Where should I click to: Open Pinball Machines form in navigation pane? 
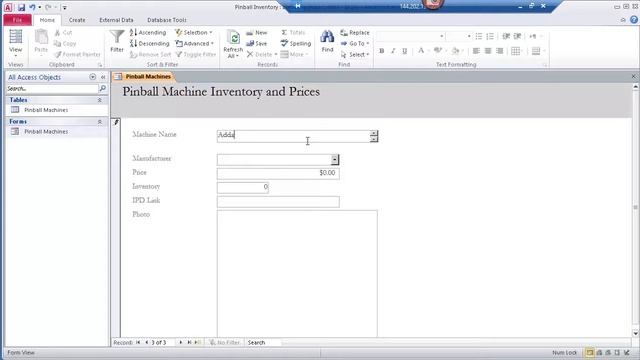[x=46, y=132]
